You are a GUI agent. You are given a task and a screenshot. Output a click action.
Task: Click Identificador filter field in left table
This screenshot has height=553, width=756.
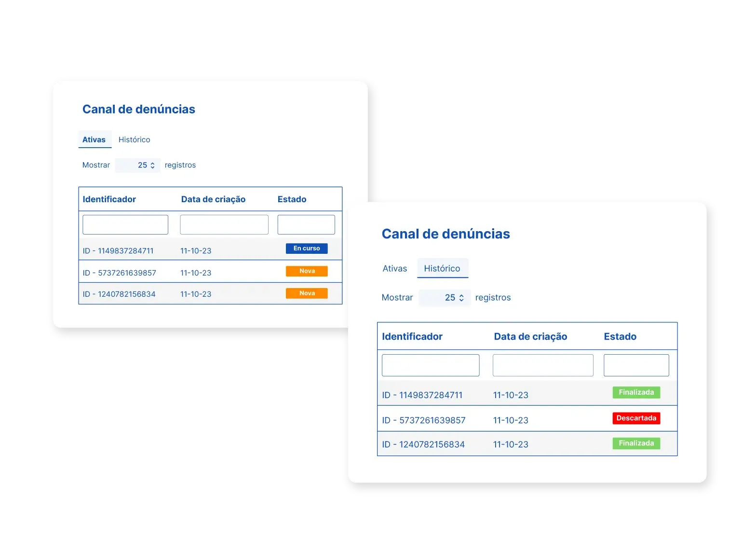(x=125, y=225)
